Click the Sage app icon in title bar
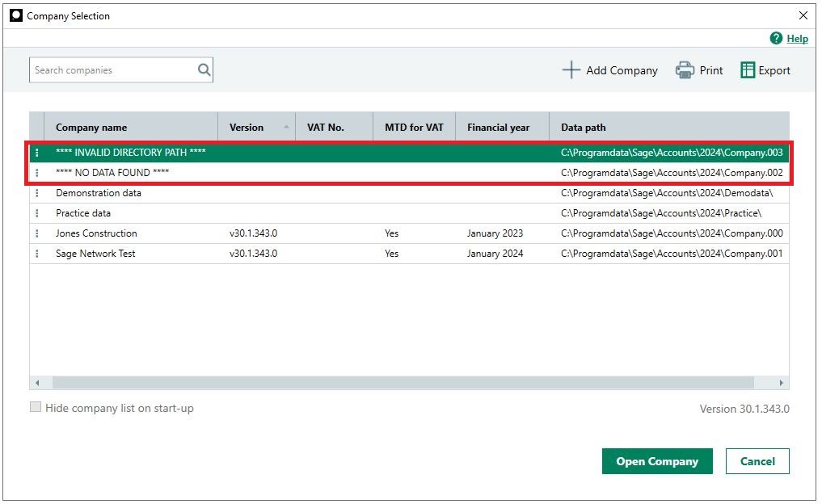The height and width of the screenshot is (504, 822). point(16,15)
